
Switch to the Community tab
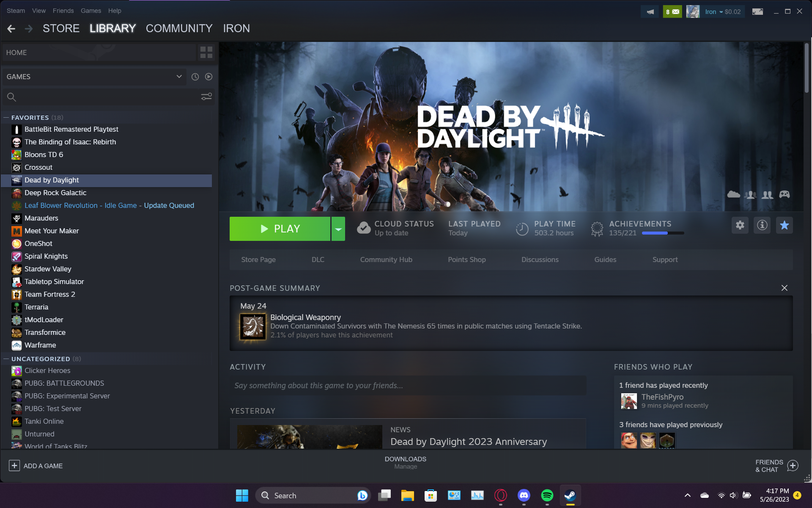pos(179,28)
